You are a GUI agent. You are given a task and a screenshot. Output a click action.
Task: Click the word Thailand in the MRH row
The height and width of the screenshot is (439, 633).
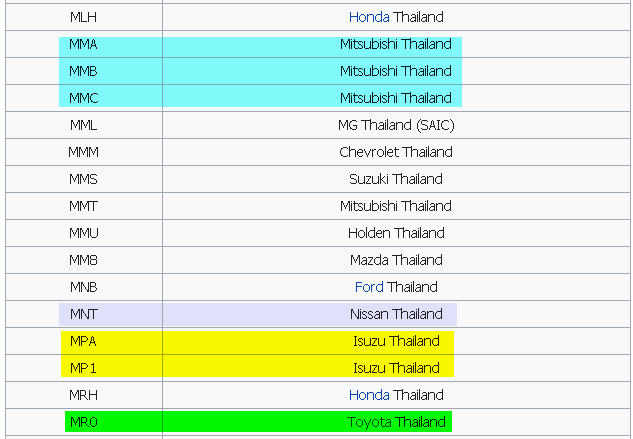point(418,395)
